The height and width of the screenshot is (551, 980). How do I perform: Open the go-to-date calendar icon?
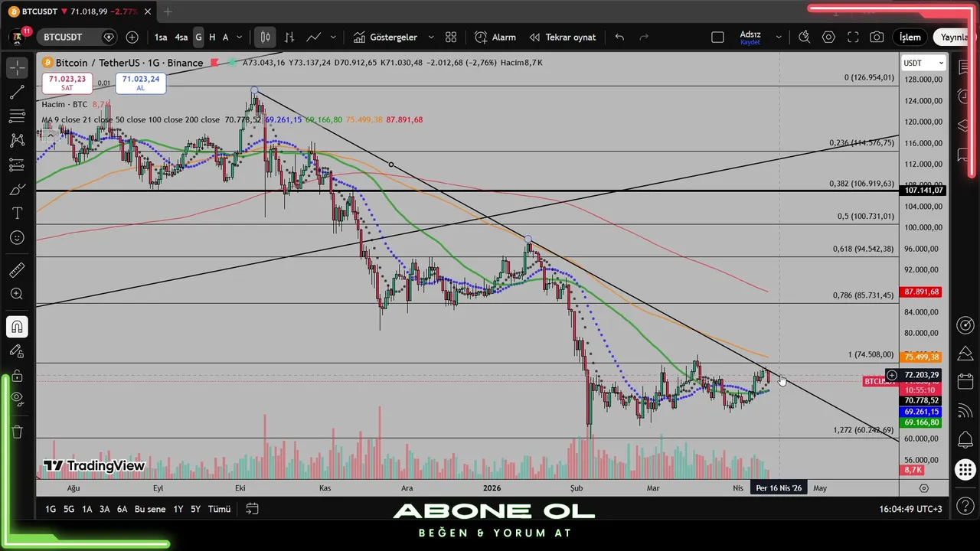pyautogui.click(x=252, y=509)
